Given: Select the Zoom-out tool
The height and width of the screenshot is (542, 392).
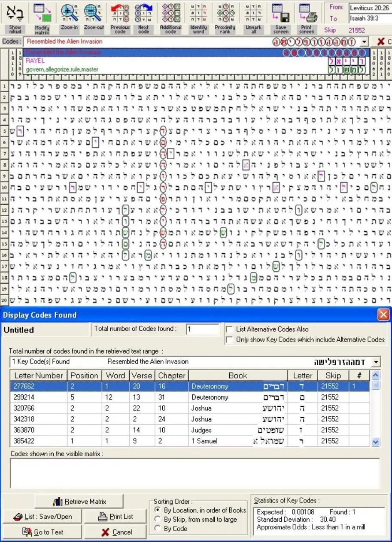Looking at the screenshot, I should 94,18.
